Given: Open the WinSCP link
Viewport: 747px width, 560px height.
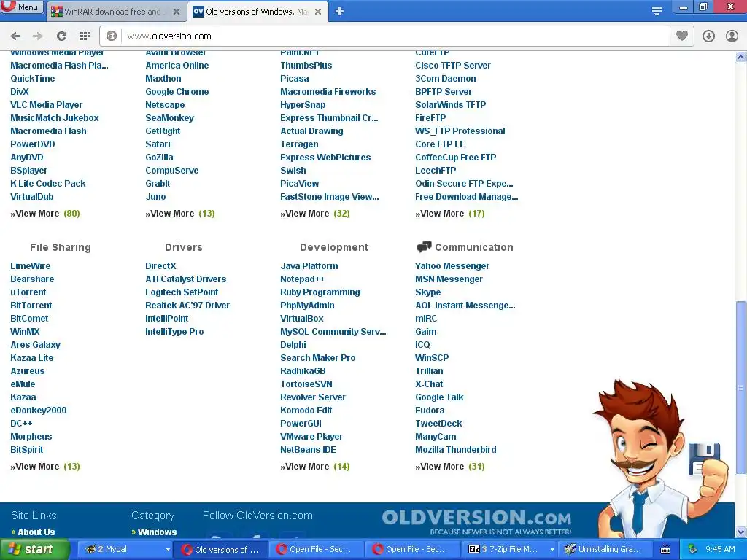Looking at the screenshot, I should coord(432,357).
